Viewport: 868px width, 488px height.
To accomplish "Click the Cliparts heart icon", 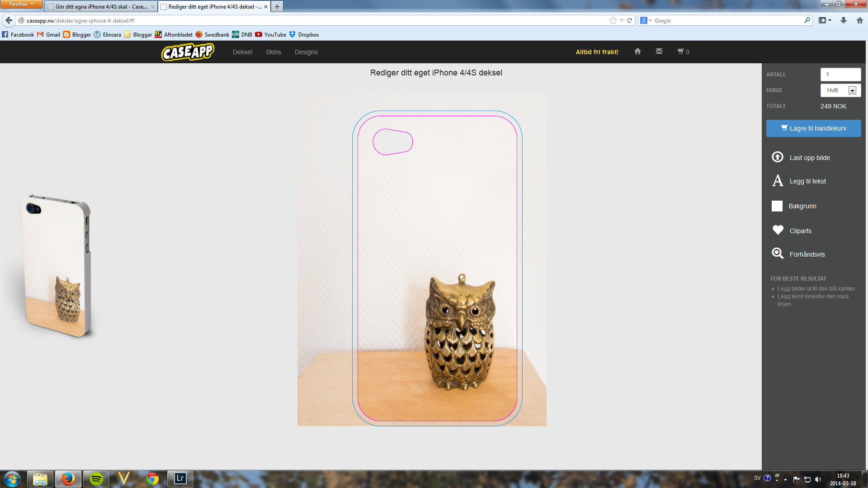I will [778, 230].
